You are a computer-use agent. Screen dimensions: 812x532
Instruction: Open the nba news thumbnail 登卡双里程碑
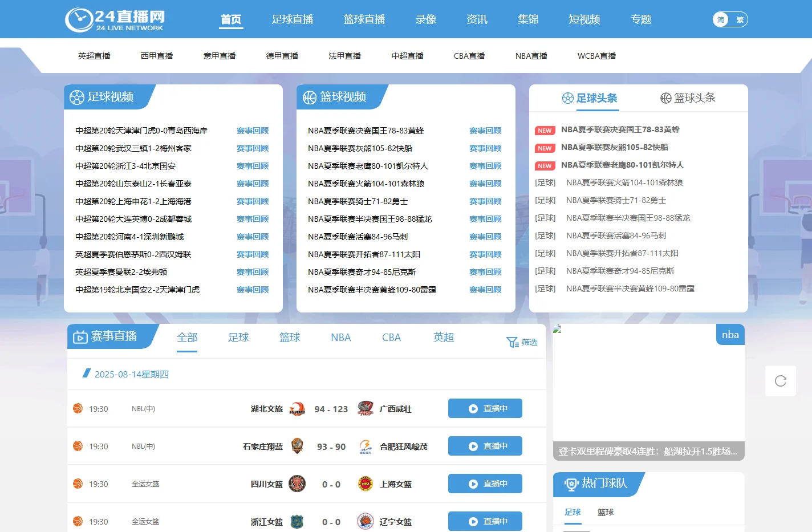(x=649, y=392)
